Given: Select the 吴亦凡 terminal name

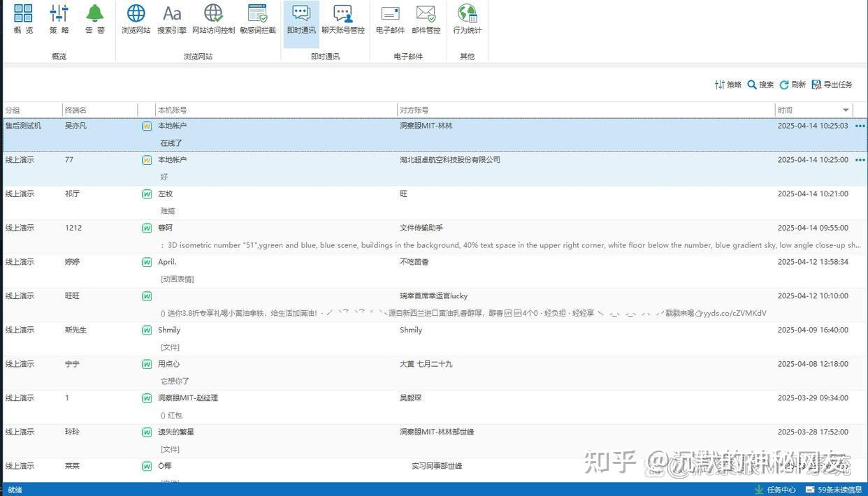Looking at the screenshot, I should 75,126.
